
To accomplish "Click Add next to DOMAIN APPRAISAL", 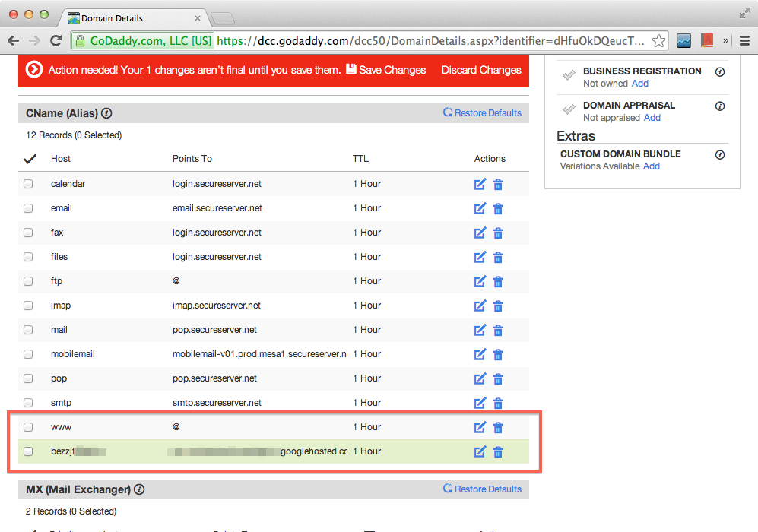I will (x=652, y=118).
